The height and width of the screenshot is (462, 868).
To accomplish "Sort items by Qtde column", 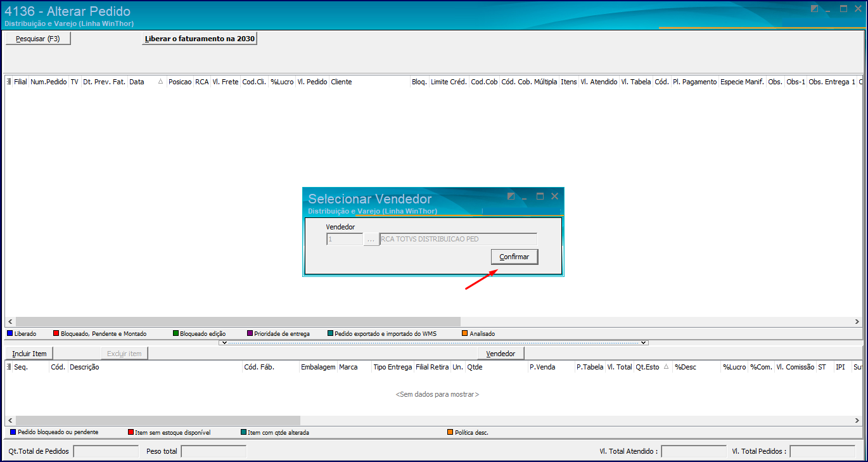I will (496, 367).
